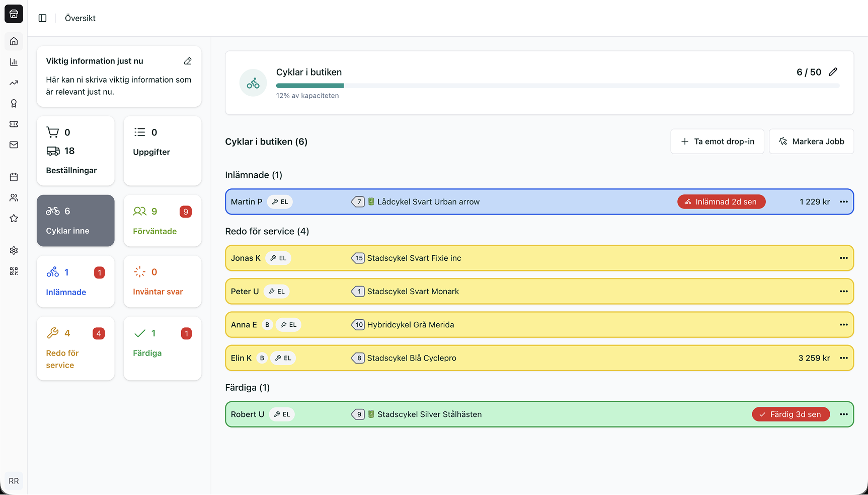Click the Cyklar i butiken capacity bar
This screenshot has width=868, height=495.
click(558, 86)
